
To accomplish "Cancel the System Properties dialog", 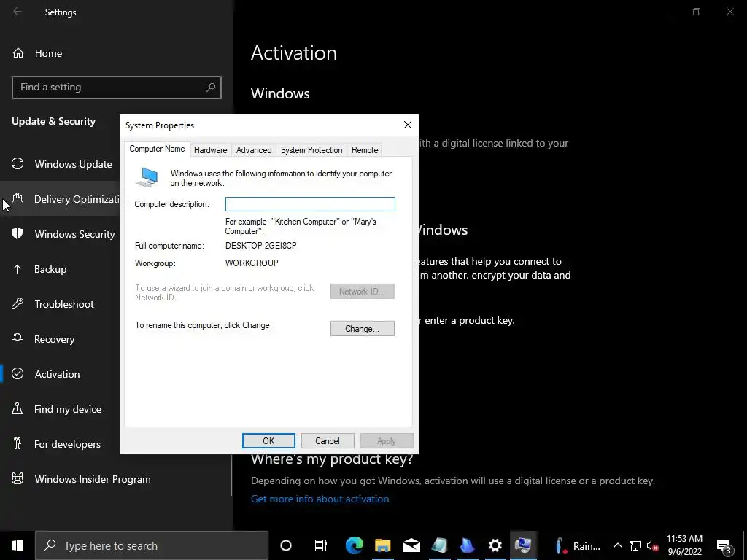I will click(x=328, y=441).
